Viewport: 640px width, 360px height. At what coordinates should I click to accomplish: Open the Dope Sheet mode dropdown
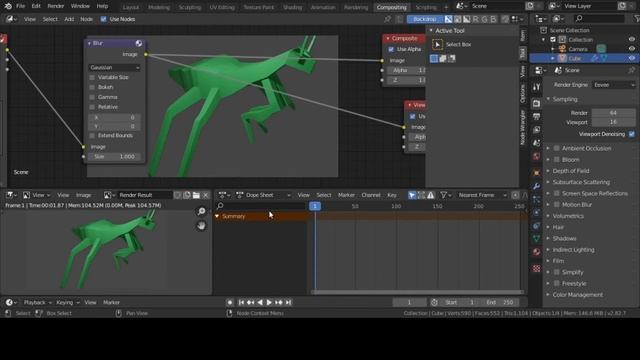tap(264, 195)
